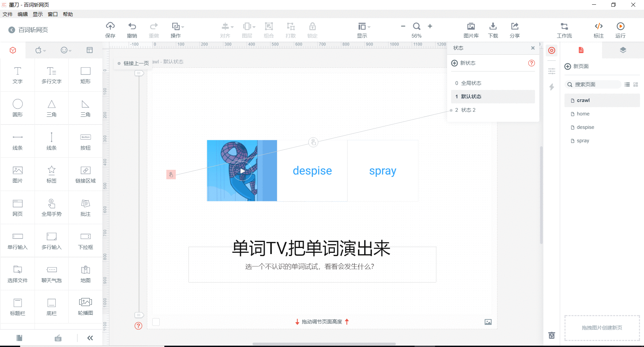Open the 编辑 menu
This screenshot has width=644, height=347.
tap(22, 14)
